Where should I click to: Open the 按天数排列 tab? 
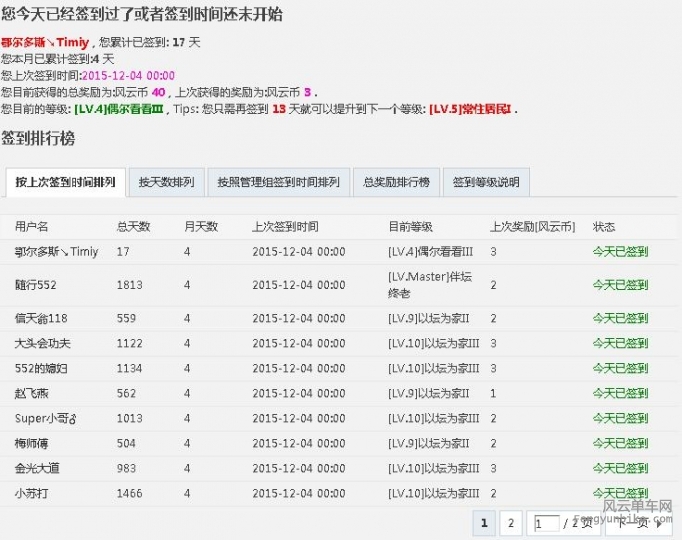coord(167,183)
